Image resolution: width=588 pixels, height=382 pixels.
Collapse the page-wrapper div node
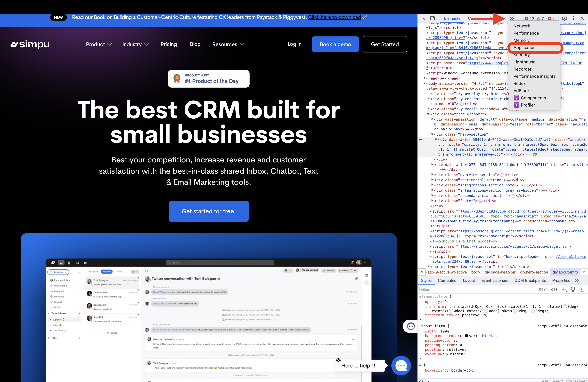pyautogui.click(x=428, y=114)
